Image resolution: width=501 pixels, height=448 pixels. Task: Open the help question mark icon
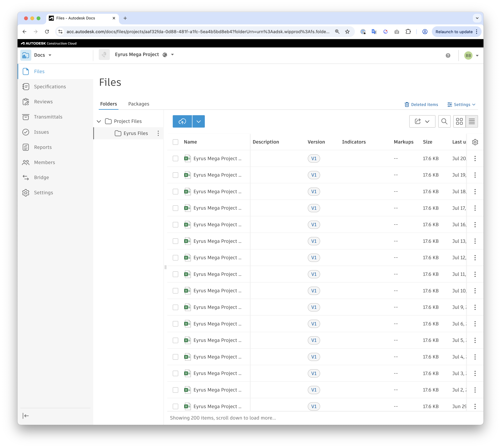pos(448,55)
